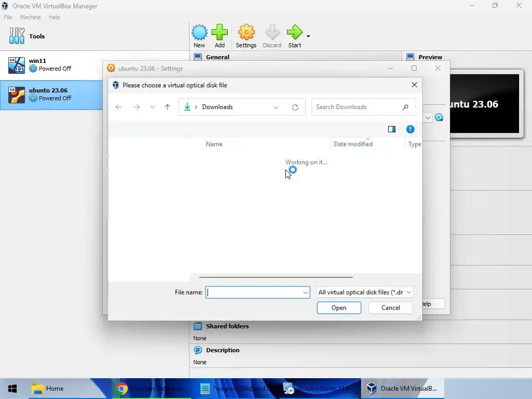Click the Shared folders section icon
Image resolution: width=532 pixels, height=399 pixels.
pyautogui.click(x=197, y=326)
